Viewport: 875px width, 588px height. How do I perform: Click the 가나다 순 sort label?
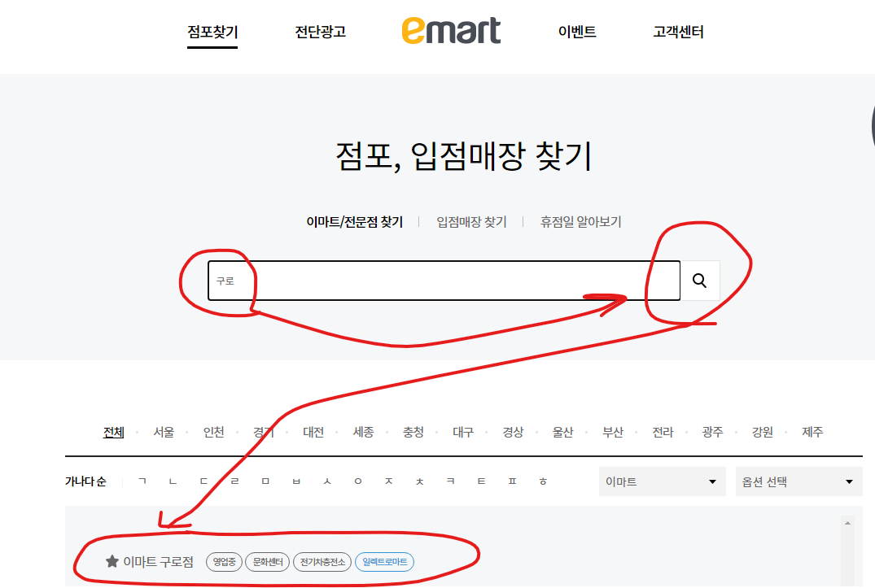coord(85,481)
